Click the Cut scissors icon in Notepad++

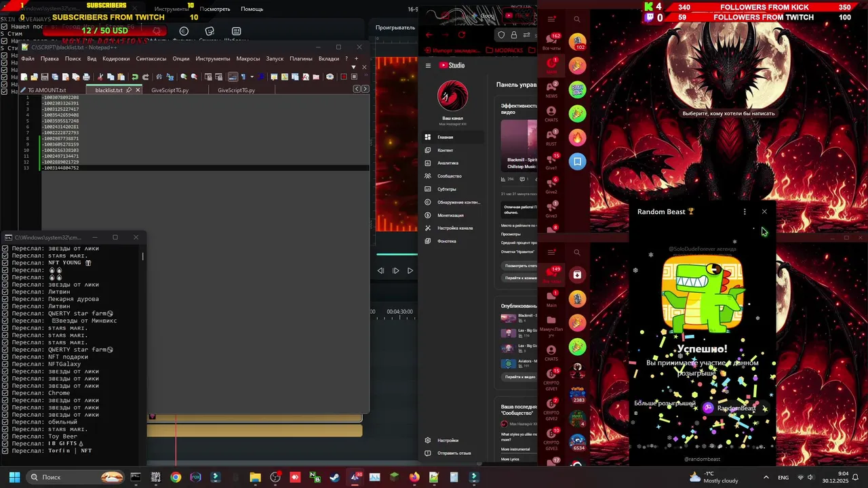pyautogui.click(x=100, y=77)
